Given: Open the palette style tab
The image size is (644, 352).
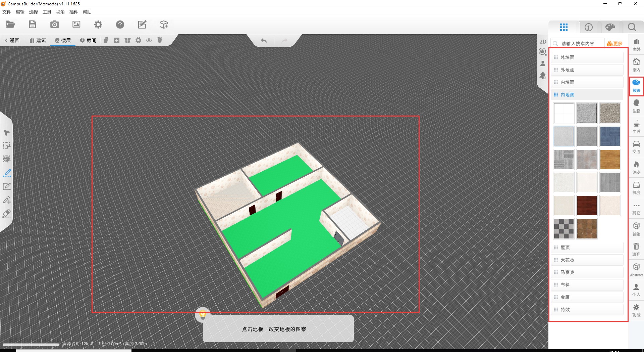Looking at the screenshot, I should [x=610, y=27].
